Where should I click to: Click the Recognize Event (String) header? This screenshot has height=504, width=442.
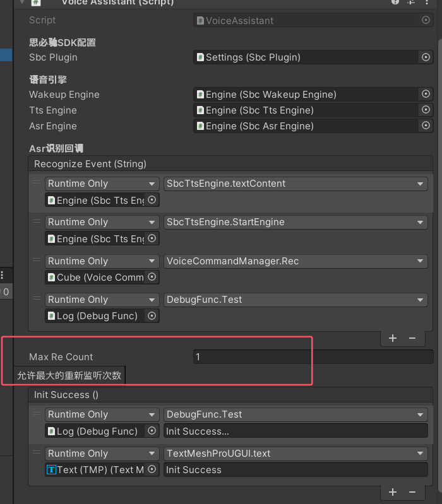pyautogui.click(x=230, y=164)
